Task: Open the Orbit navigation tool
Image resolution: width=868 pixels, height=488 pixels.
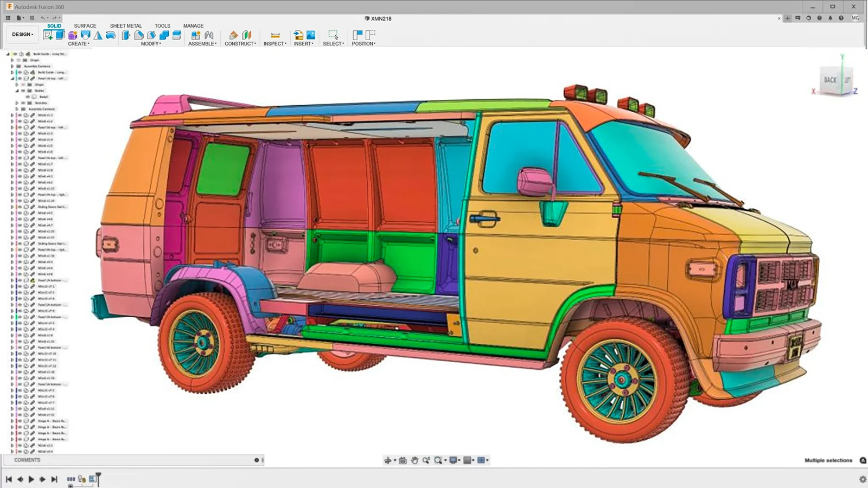Action: [x=387, y=460]
